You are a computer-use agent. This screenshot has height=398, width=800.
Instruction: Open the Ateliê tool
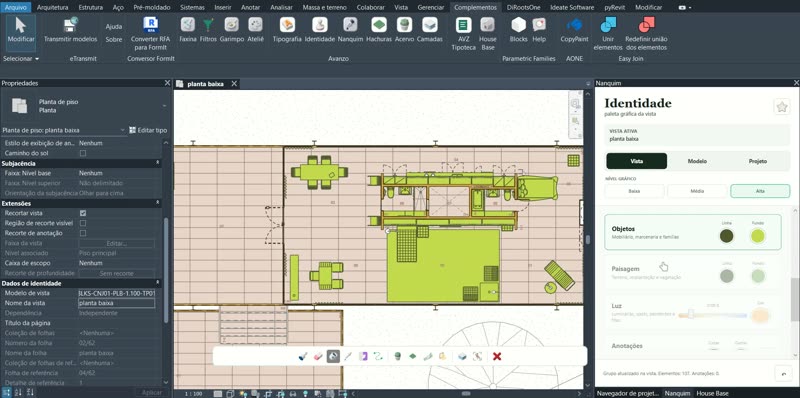(255, 30)
